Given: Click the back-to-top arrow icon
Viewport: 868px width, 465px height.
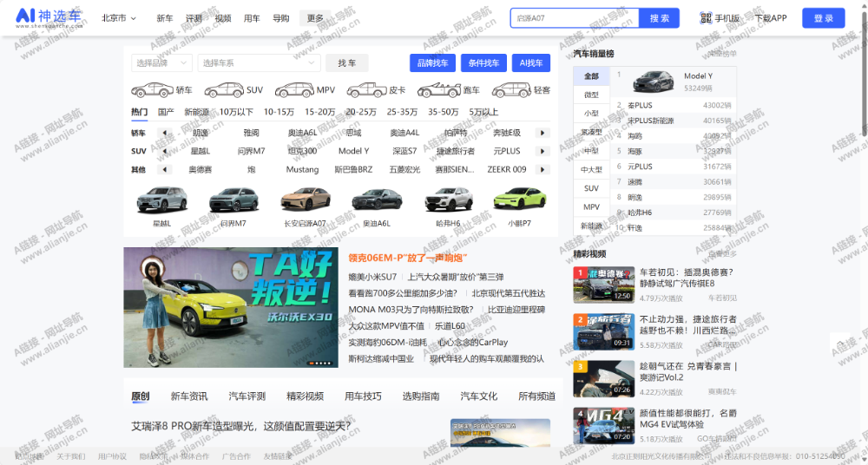Looking at the screenshot, I should (841, 344).
